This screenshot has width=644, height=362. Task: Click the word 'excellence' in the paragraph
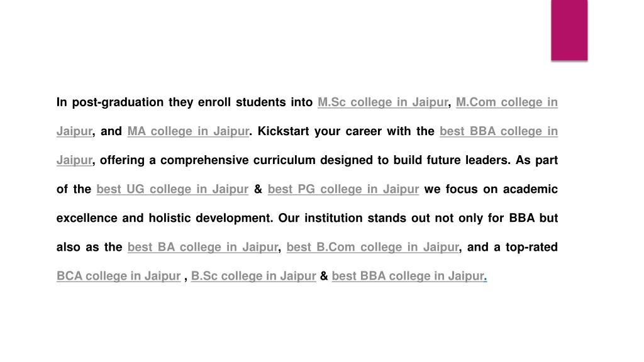(87, 218)
